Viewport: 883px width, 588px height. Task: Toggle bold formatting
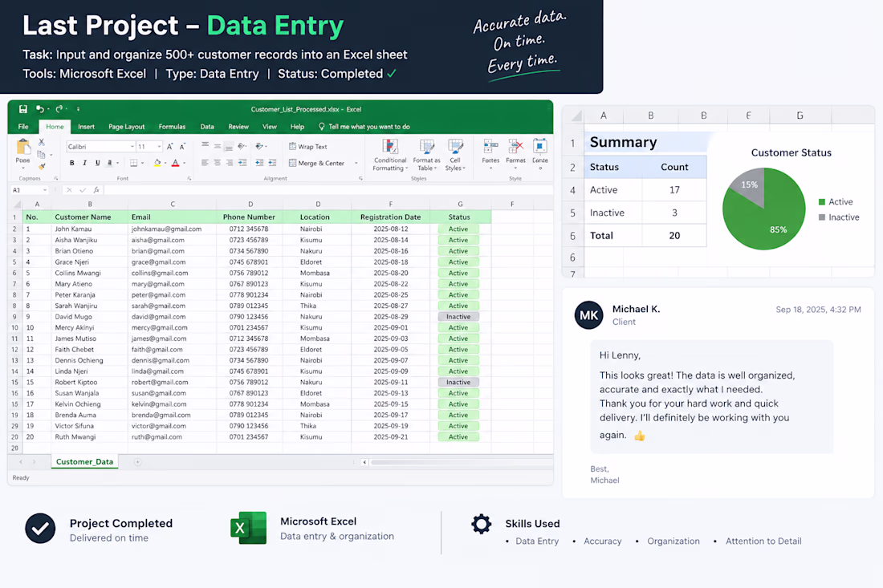(72, 163)
